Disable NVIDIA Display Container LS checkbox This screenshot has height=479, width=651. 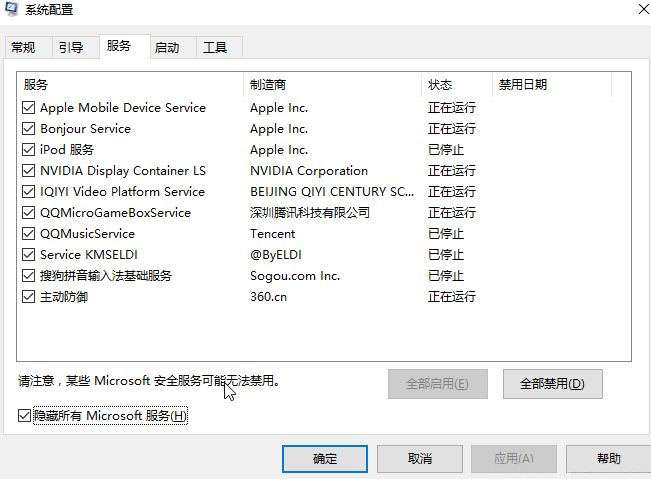click(x=28, y=171)
